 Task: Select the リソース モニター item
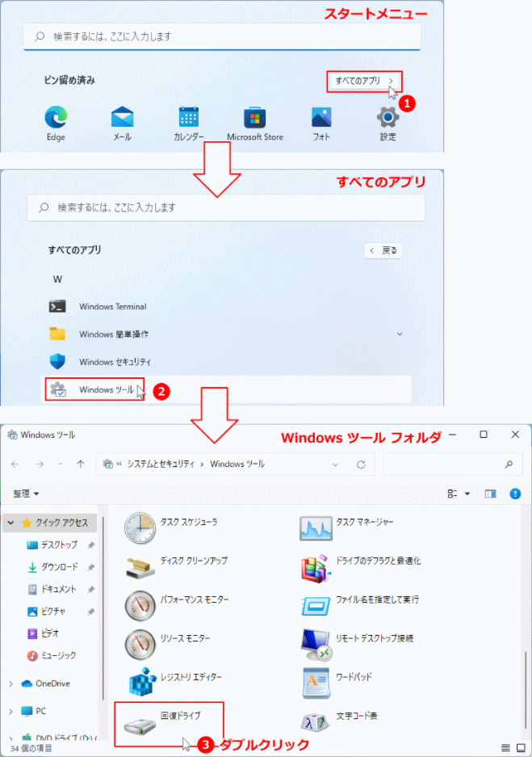tap(167, 644)
